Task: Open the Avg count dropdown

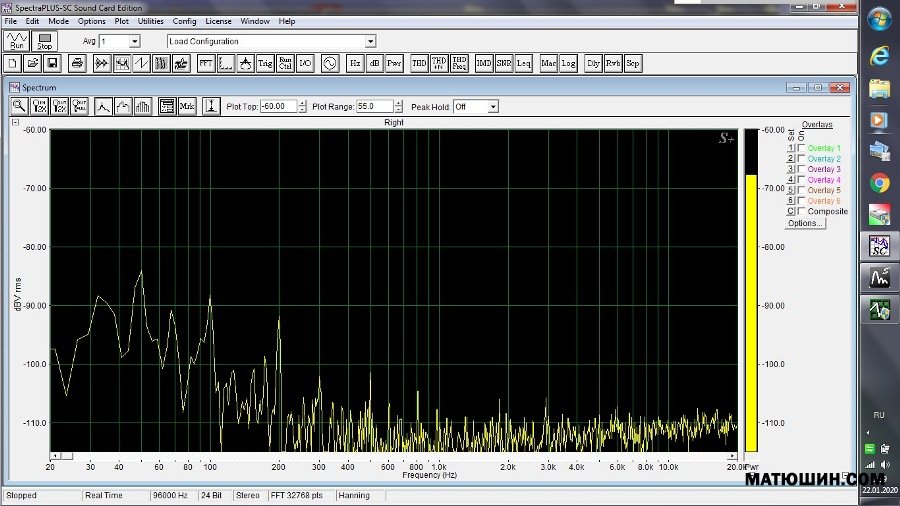Action: click(134, 41)
